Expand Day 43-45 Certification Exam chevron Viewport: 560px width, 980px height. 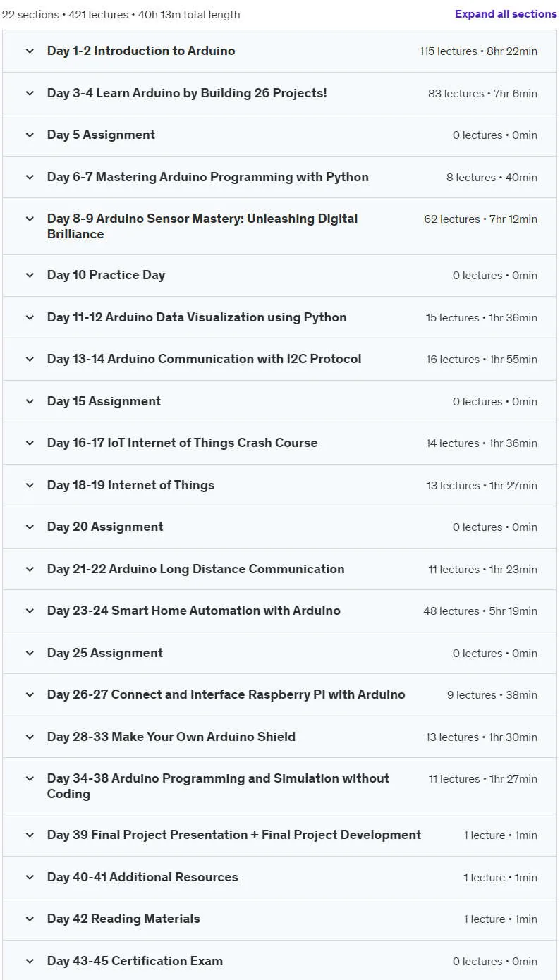pos(30,961)
